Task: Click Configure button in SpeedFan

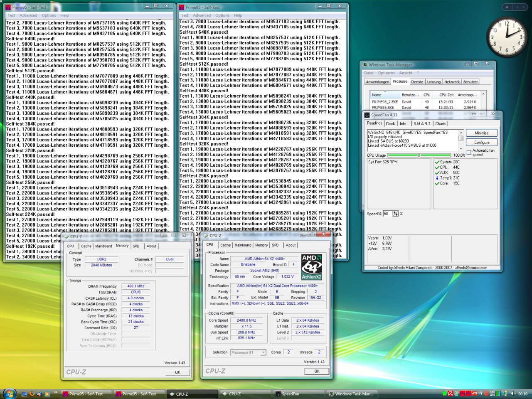Action: click(x=482, y=142)
